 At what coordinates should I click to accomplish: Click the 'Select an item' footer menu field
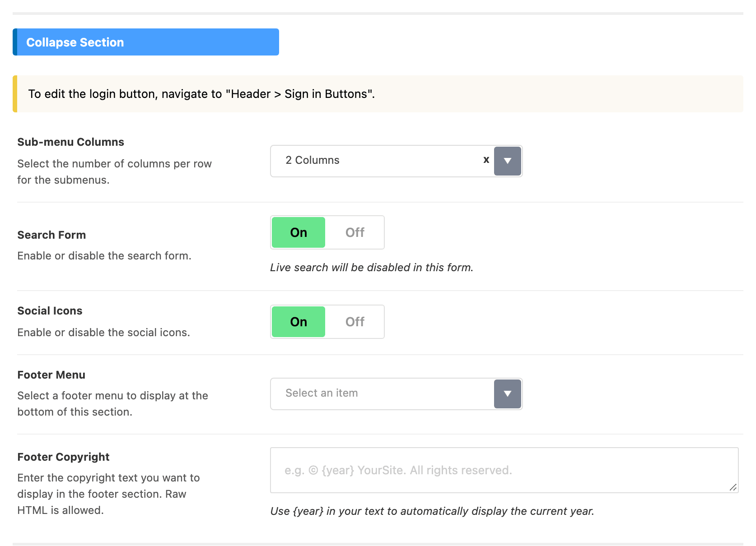pos(396,394)
